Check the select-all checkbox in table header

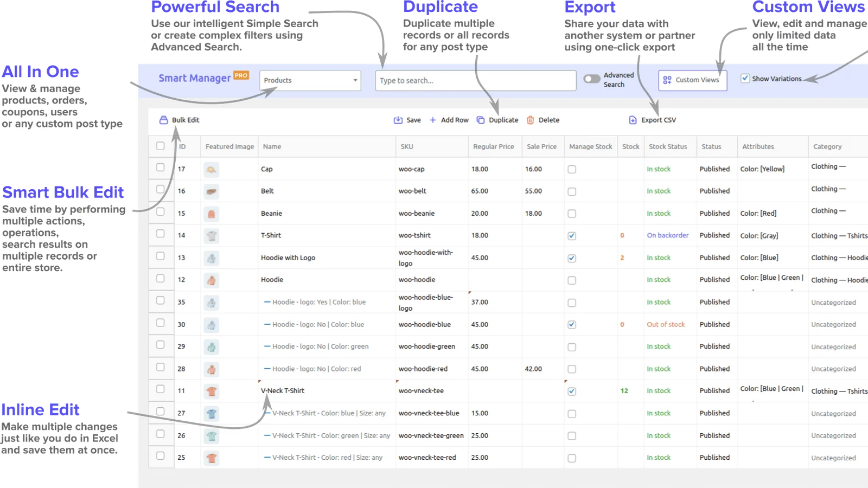[160, 146]
